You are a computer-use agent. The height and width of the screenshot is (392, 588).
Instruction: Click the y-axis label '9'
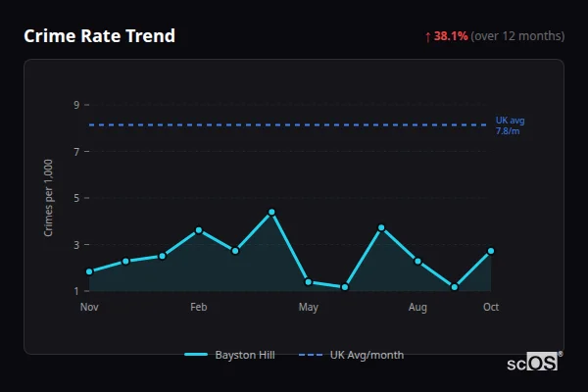pyautogui.click(x=76, y=105)
